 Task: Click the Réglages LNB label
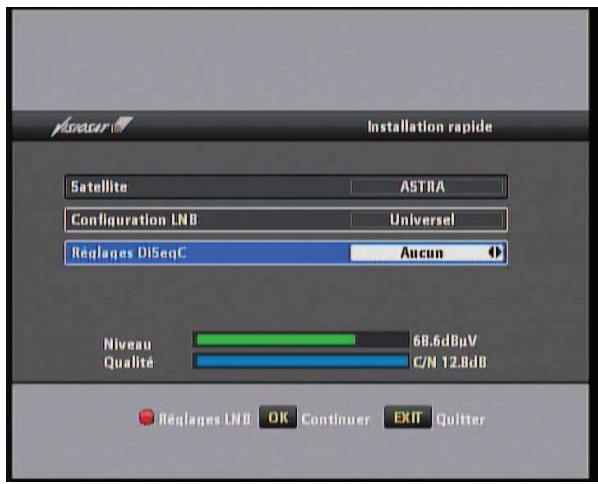point(205,419)
